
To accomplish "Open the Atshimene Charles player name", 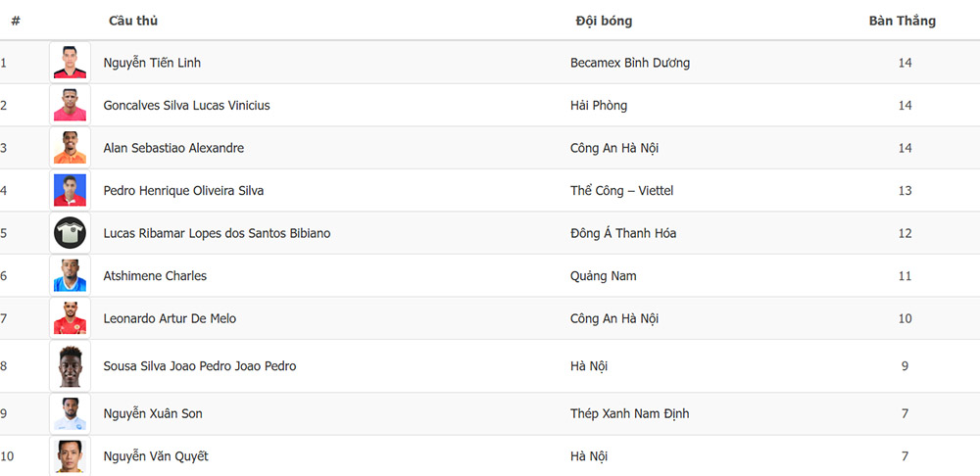I will click(x=155, y=275).
